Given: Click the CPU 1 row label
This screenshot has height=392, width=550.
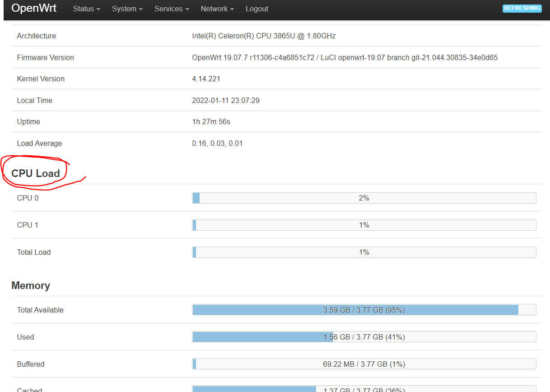Looking at the screenshot, I should pyautogui.click(x=28, y=225).
